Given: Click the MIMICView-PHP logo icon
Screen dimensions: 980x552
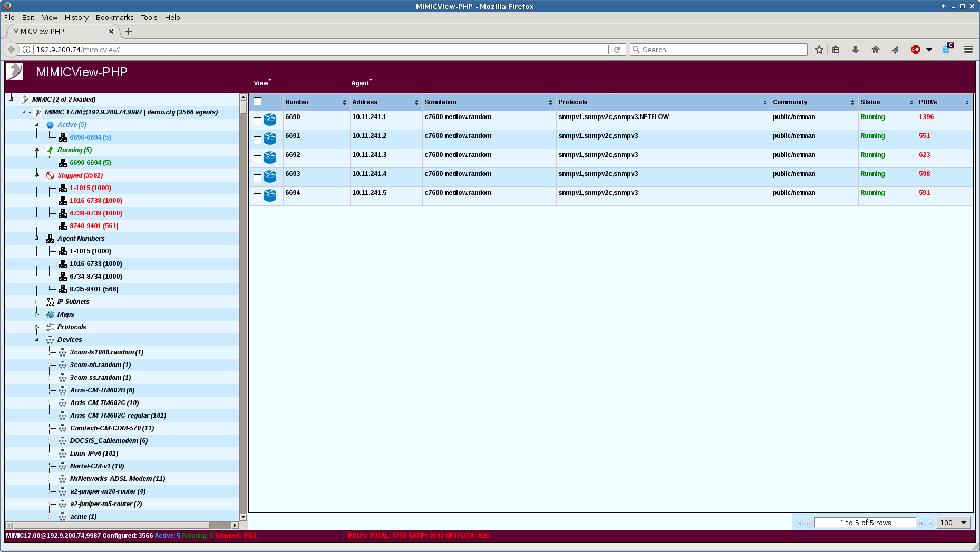Looking at the screenshot, I should coord(15,71).
